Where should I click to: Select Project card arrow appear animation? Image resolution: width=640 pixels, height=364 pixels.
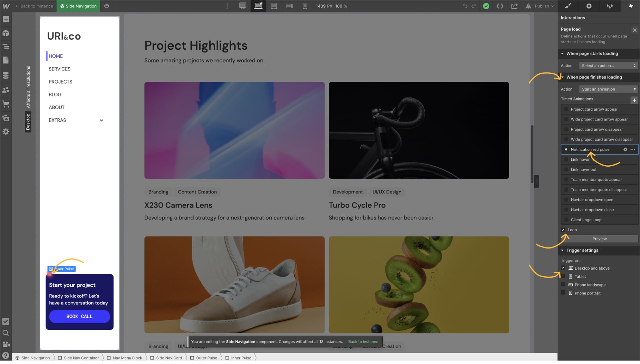(599, 109)
